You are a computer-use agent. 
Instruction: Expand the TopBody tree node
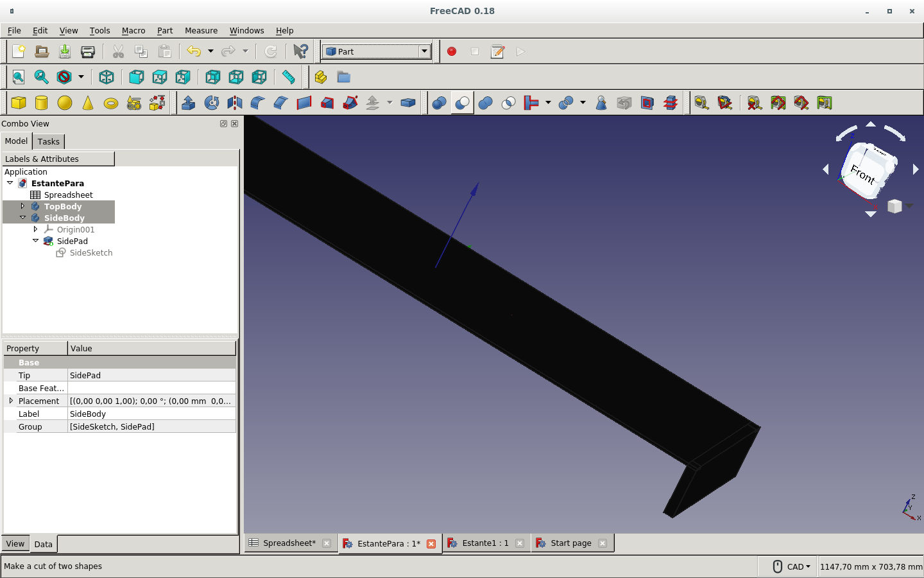(x=23, y=206)
